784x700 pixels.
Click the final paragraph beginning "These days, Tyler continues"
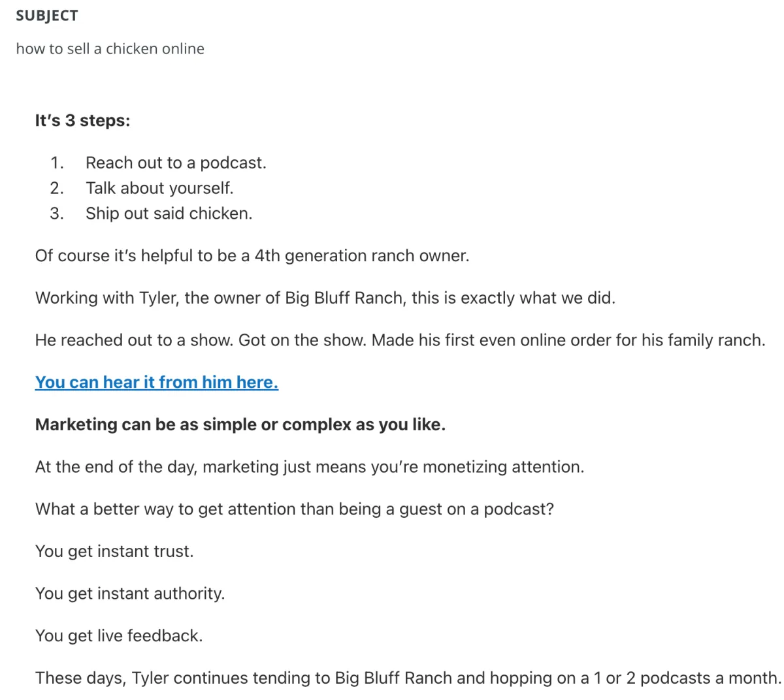(x=408, y=678)
